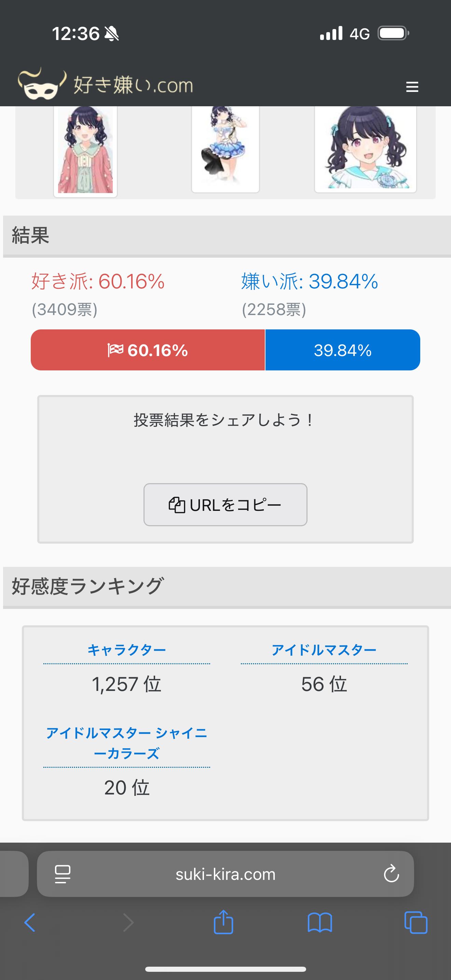451x980 pixels.
Task: Open the pink cardigan character thumbnail
Action: 85,151
